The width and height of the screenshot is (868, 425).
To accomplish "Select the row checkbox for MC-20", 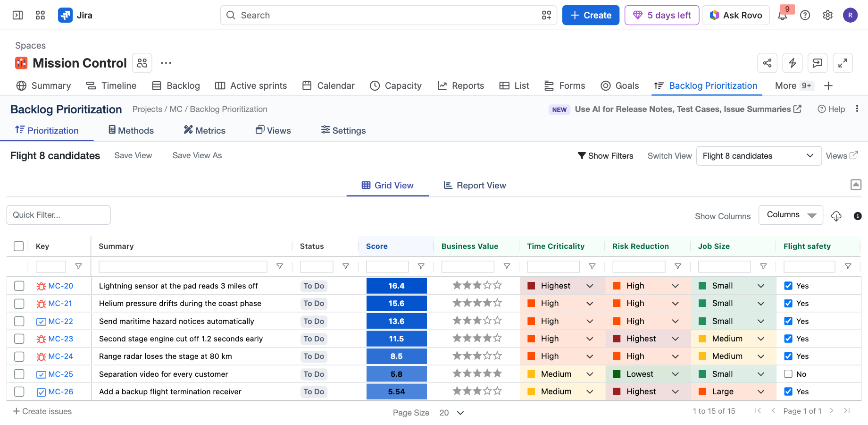I will click(19, 286).
